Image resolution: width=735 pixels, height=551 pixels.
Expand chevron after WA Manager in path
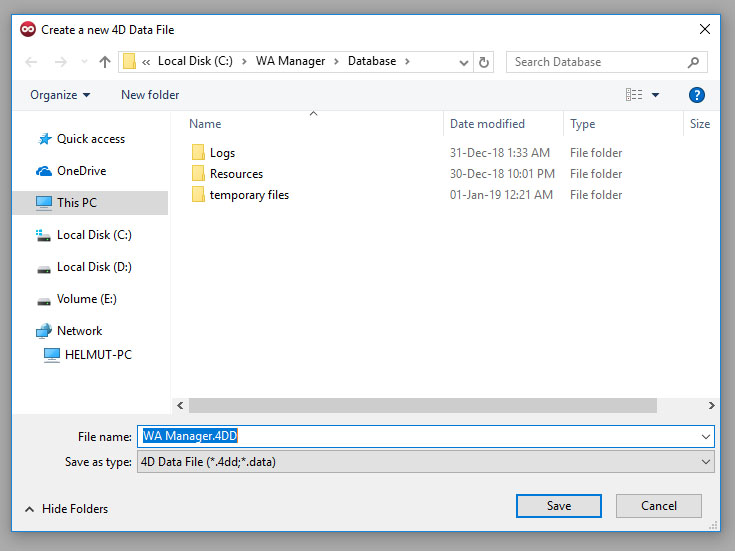(336, 61)
